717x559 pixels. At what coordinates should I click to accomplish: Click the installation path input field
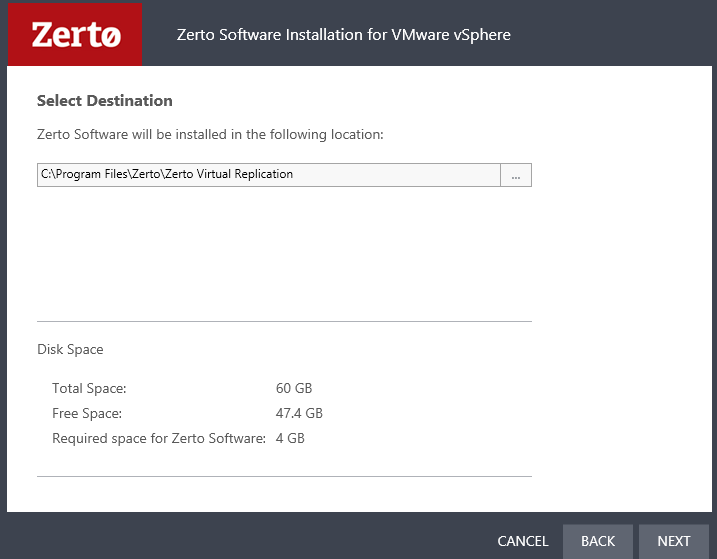point(269,175)
